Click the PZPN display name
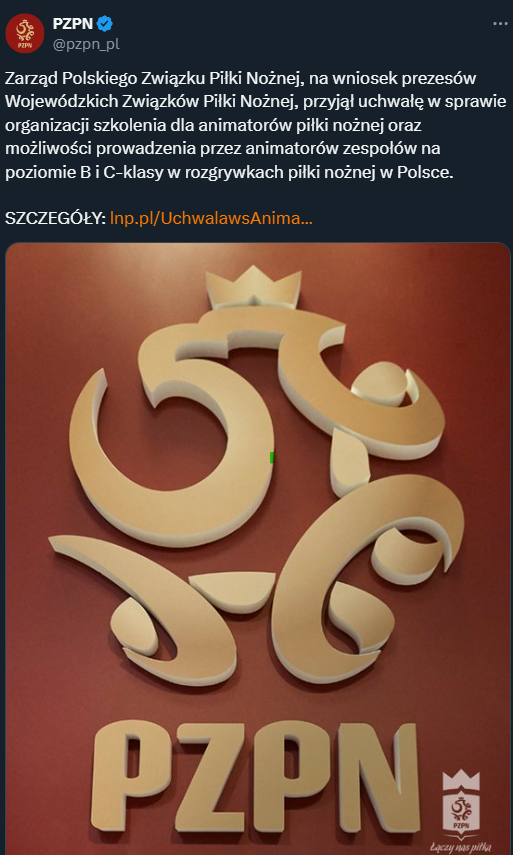Screen dimensions: 513x855 73,24
